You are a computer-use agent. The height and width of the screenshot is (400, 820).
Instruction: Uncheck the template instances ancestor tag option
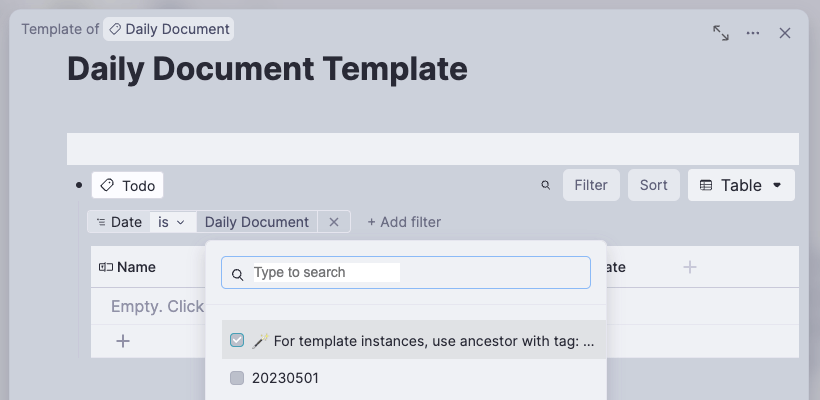pos(237,340)
